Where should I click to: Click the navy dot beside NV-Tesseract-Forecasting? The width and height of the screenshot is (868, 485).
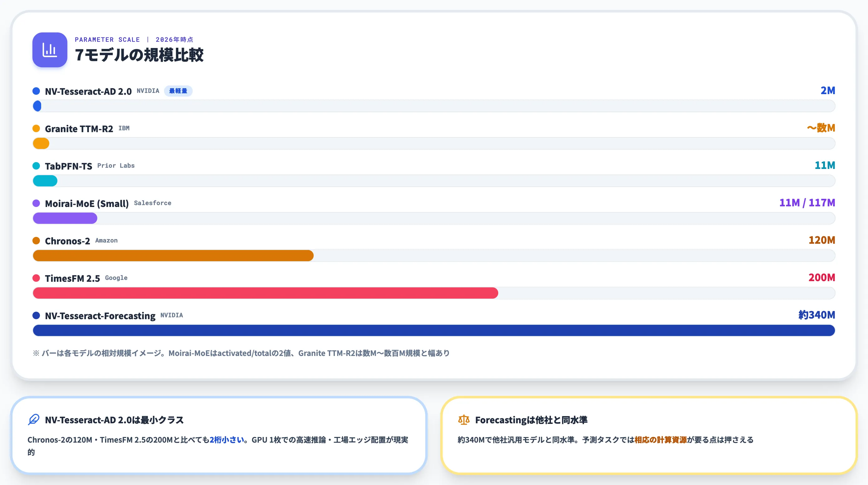click(36, 315)
